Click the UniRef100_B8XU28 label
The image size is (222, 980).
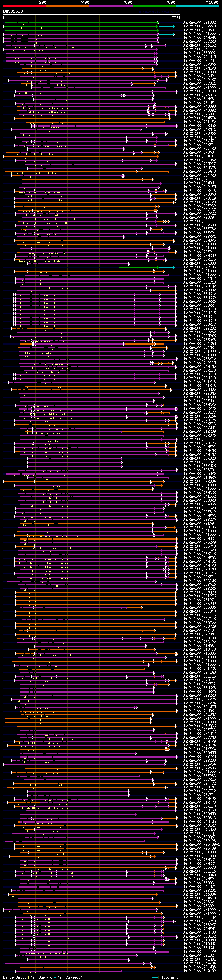(199, 459)
